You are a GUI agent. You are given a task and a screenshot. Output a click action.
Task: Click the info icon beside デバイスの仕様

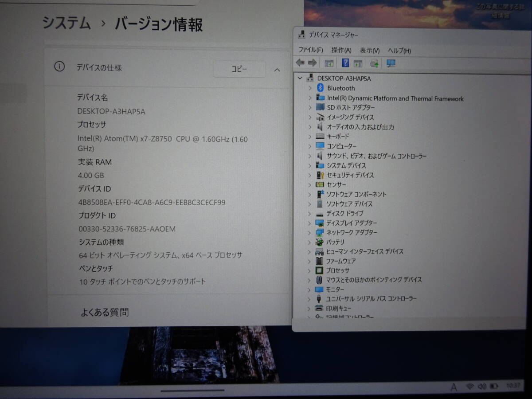coord(59,67)
